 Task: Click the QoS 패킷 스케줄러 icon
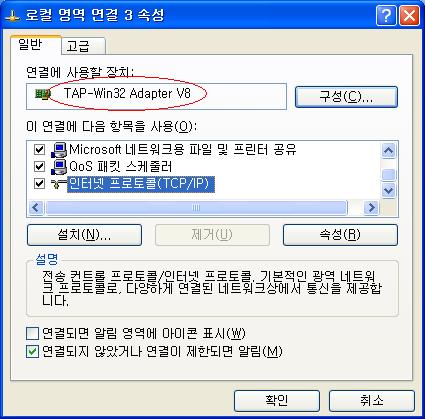click(x=59, y=167)
